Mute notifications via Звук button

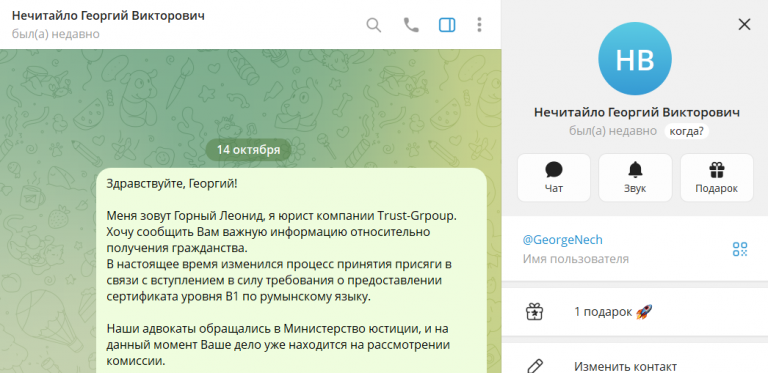pos(635,178)
